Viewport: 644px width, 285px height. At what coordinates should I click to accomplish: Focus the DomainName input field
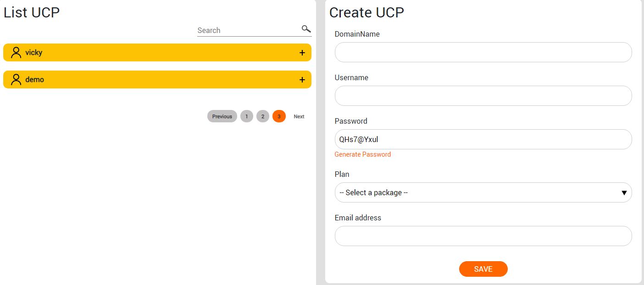(x=483, y=52)
